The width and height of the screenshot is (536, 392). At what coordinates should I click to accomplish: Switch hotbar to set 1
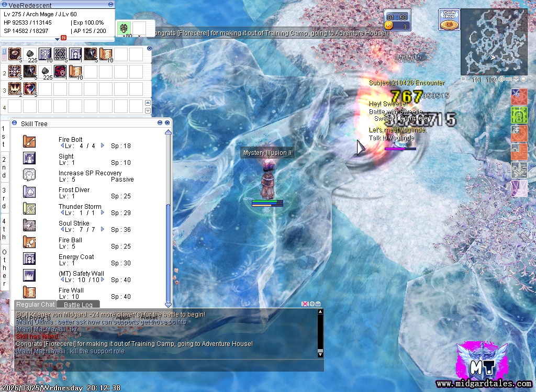pos(4,52)
